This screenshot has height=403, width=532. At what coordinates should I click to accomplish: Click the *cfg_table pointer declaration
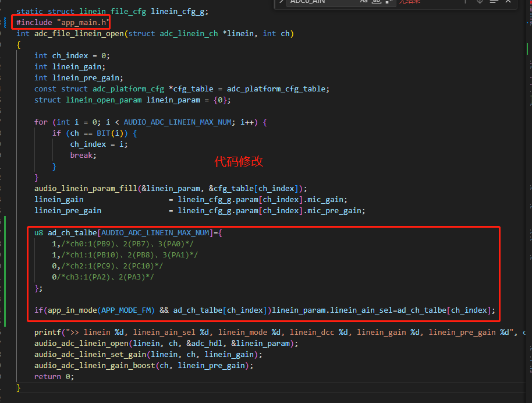(x=191, y=89)
